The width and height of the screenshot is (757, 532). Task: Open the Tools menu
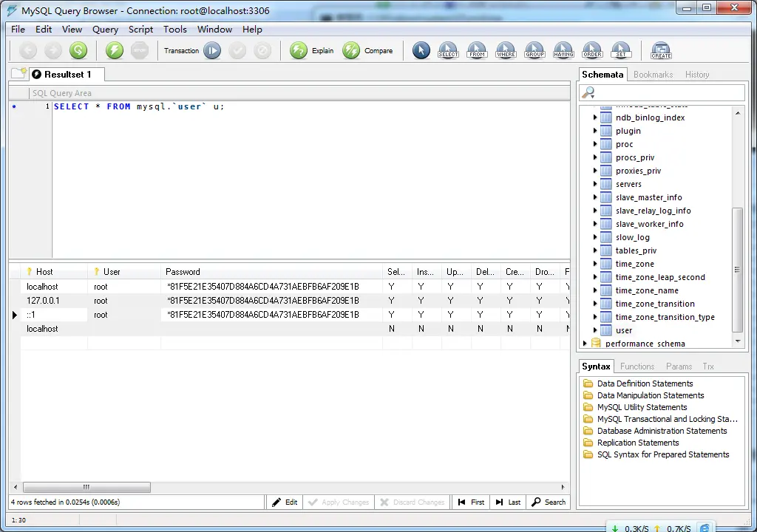click(x=174, y=30)
